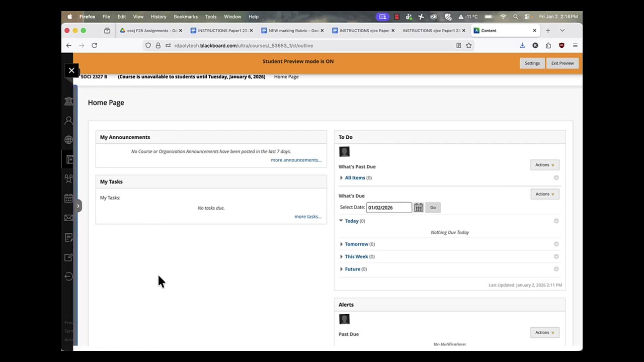Open the Activity Stream globe icon
Image resolution: width=644 pixels, height=362 pixels.
click(x=69, y=140)
